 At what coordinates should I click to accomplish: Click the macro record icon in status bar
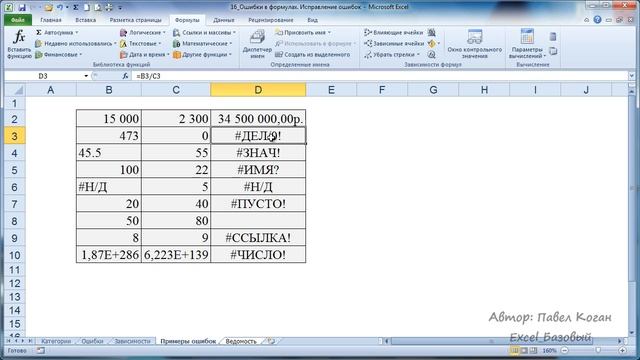click(40, 351)
